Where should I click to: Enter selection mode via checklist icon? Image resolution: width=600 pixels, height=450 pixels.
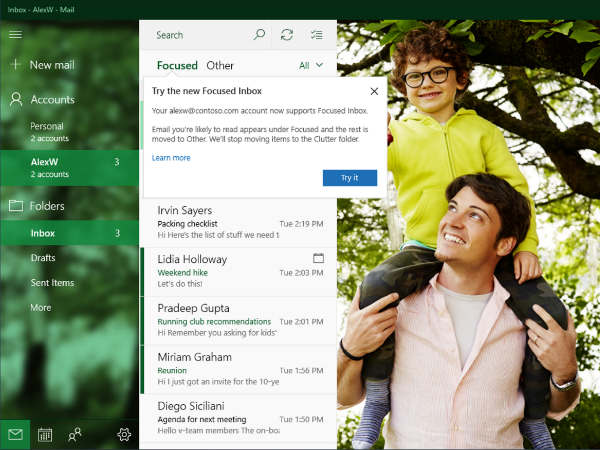pos(316,35)
